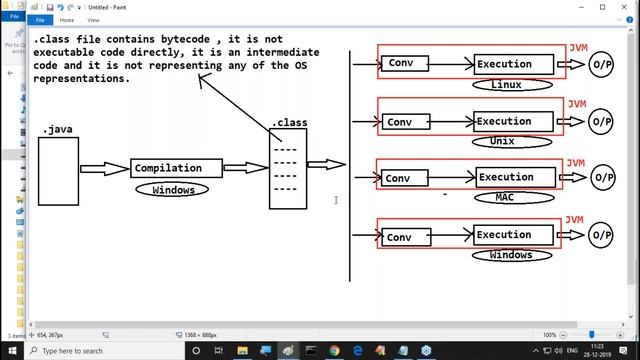The image size is (640, 360).
Task: Open the Windows Start menu
Action: tap(12, 351)
